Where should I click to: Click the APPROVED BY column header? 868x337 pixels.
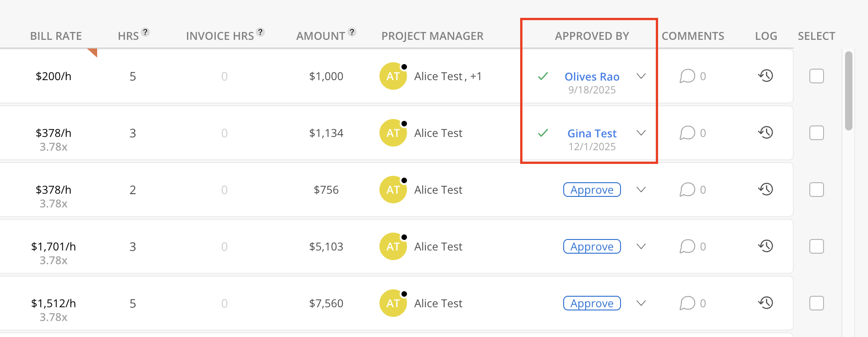(x=592, y=36)
